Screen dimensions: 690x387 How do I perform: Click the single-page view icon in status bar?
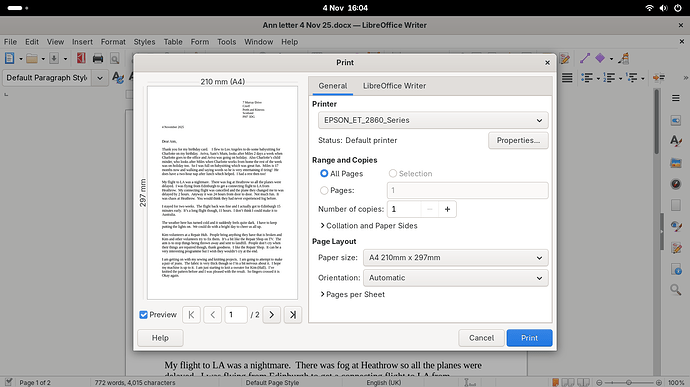tap(555, 383)
